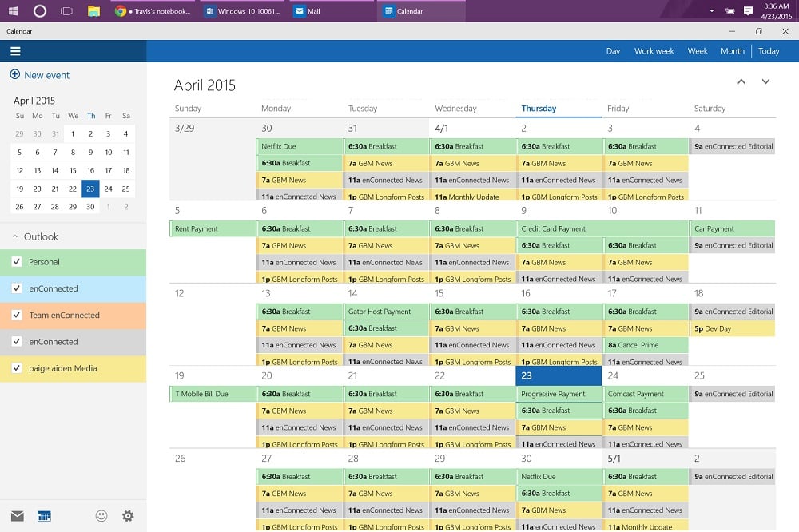
Task: Show hidden system tray icons
Action: click(712, 11)
